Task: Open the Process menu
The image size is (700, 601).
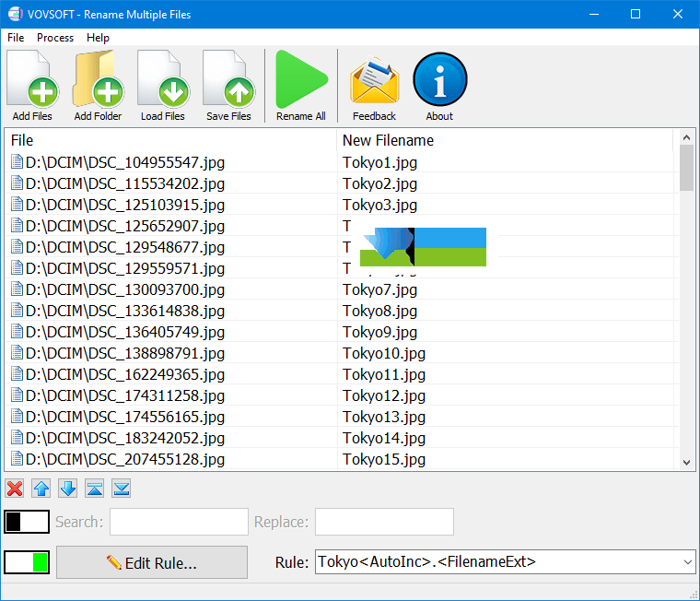Action: coord(55,38)
